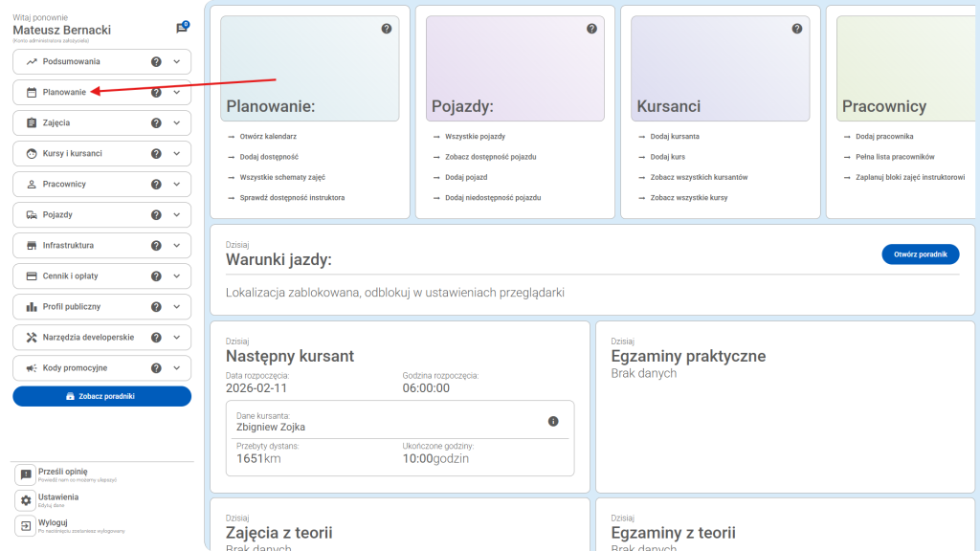Viewport: 980px width, 551px height.
Task: Click the speech bubble icon beside Prześlij opinię
Action: 22,473
